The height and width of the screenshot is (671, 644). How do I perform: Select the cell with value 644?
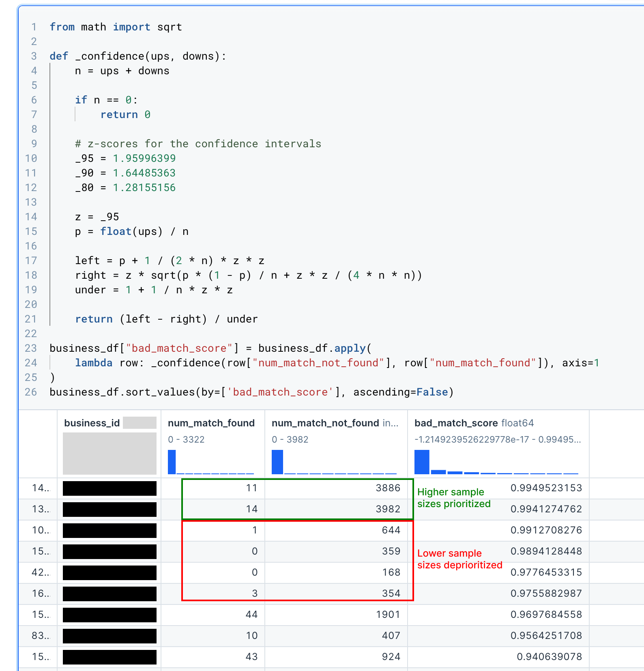click(391, 530)
